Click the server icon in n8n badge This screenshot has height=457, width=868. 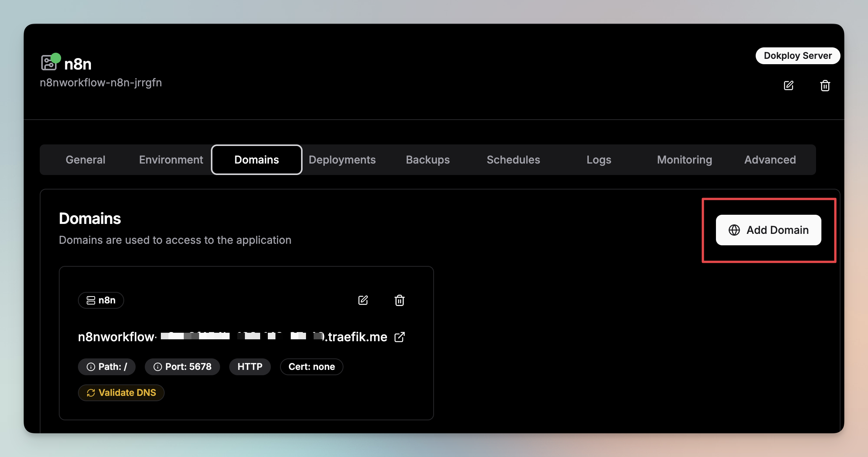coord(91,300)
